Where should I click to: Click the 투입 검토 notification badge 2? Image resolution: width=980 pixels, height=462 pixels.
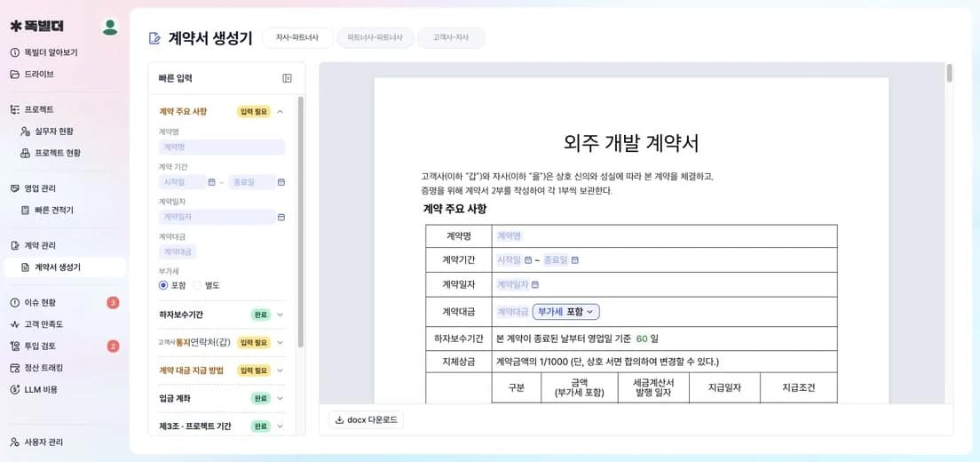click(113, 346)
